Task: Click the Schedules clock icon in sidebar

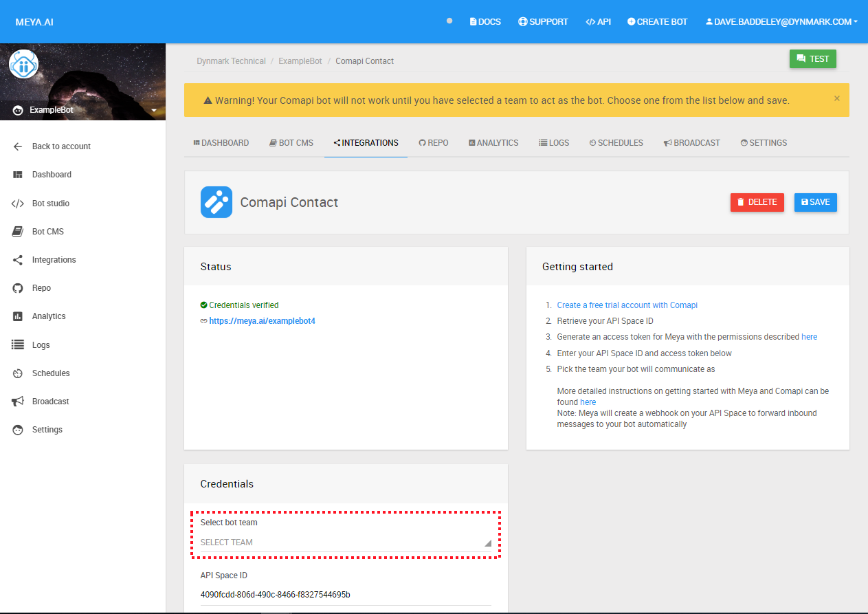Action: (x=18, y=373)
